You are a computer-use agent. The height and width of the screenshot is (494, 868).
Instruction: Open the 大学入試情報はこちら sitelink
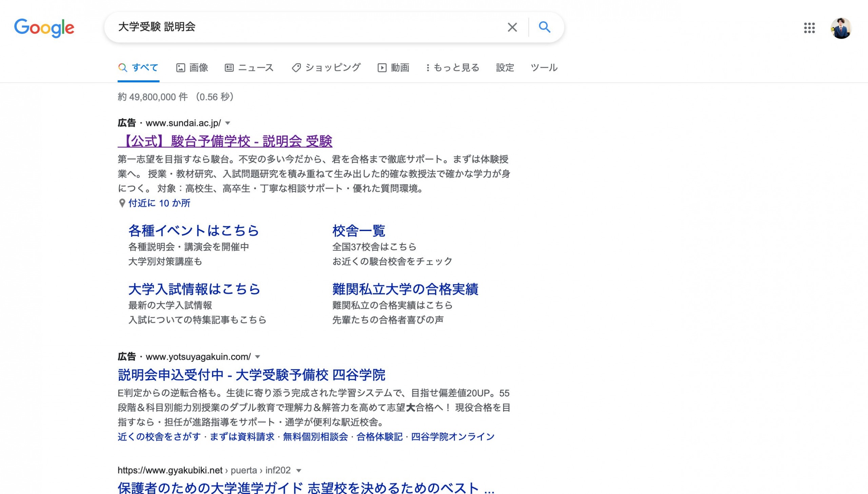point(194,289)
